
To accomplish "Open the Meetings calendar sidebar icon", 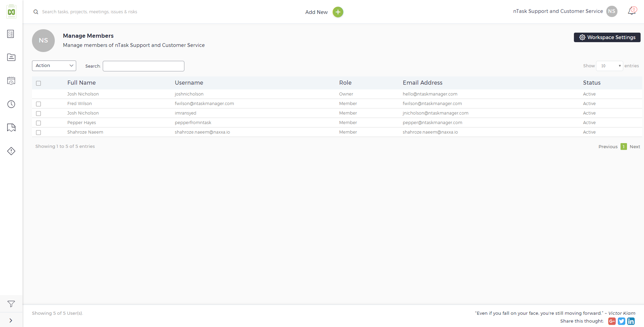I will click(11, 81).
